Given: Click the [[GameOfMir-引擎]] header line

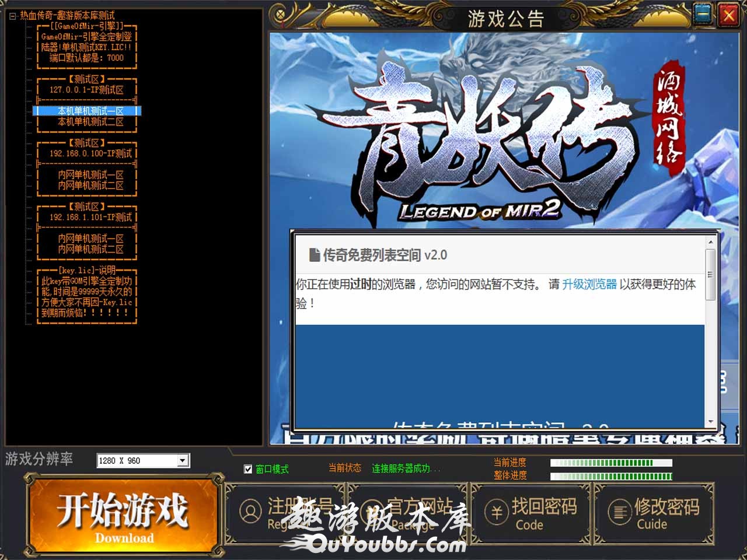Looking at the screenshot, I should 87,26.
